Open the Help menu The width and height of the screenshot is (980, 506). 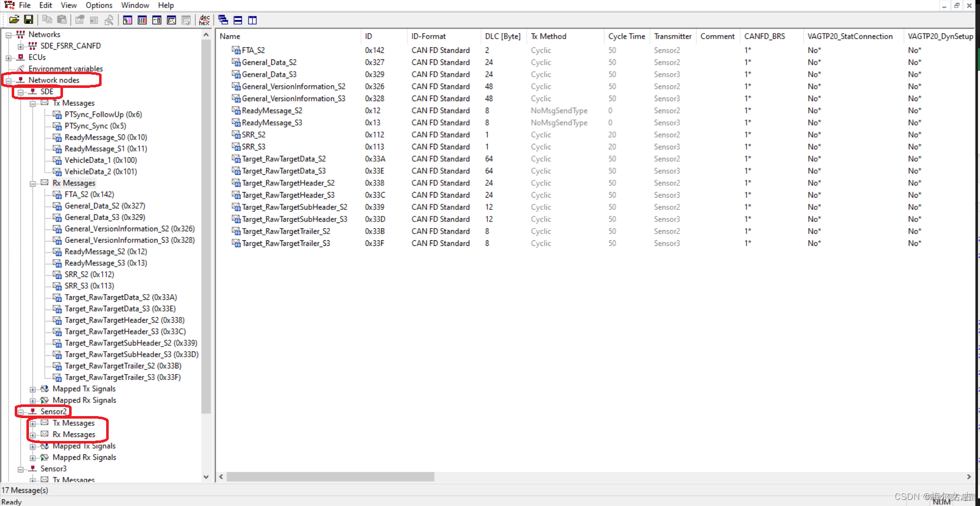(x=166, y=5)
